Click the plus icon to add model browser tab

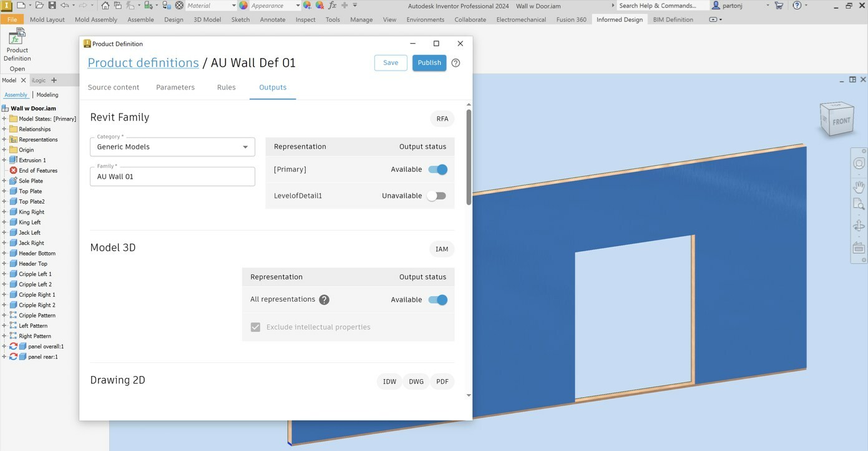54,80
